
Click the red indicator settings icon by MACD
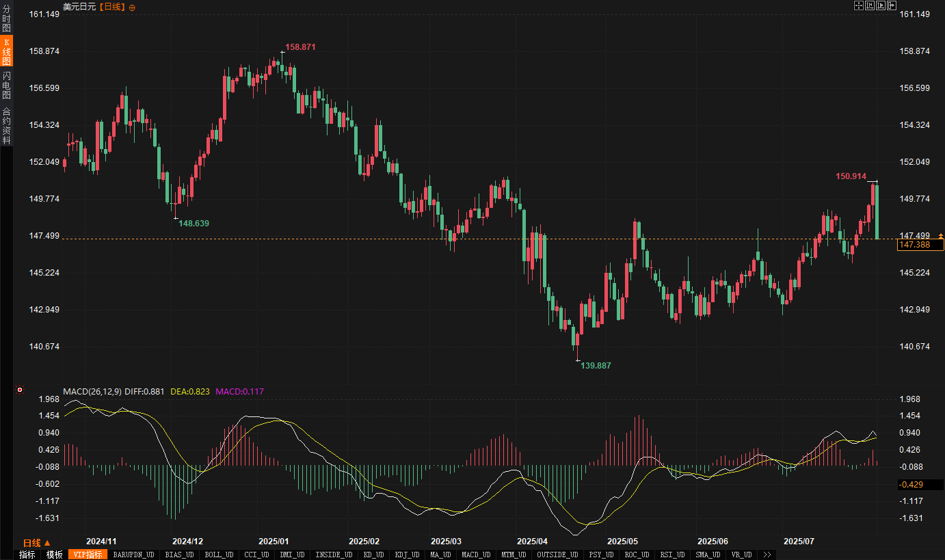point(20,390)
